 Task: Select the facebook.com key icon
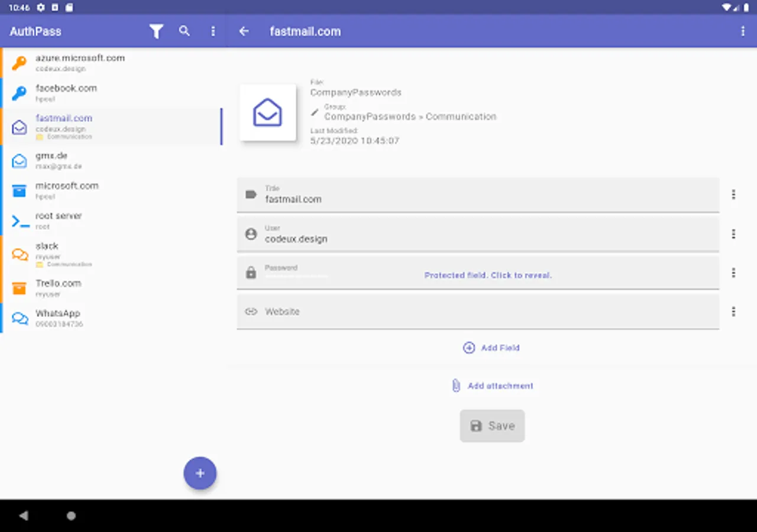(20, 93)
